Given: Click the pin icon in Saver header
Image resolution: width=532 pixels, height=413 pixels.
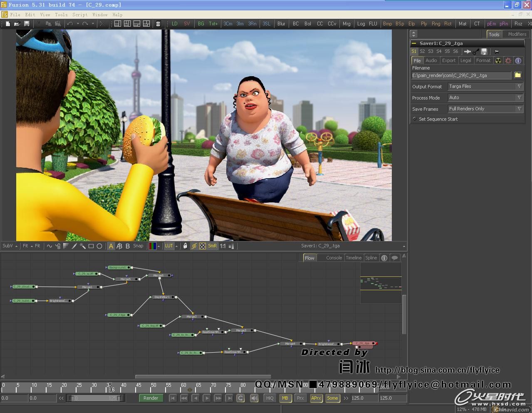Looking at the screenshot, I should [496, 52].
